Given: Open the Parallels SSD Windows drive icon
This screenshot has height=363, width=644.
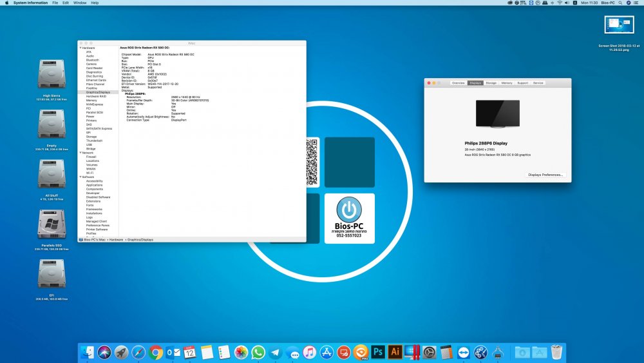Looking at the screenshot, I should tap(52, 224).
